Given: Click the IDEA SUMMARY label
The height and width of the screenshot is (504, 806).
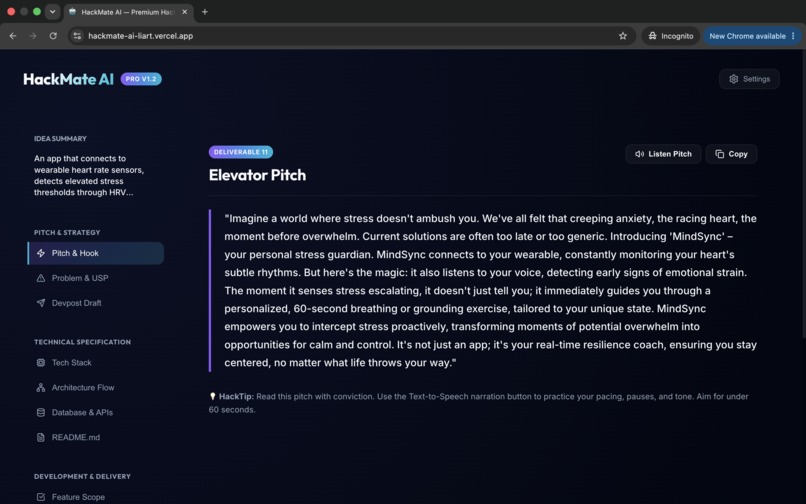Looking at the screenshot, I should [60, 138].
